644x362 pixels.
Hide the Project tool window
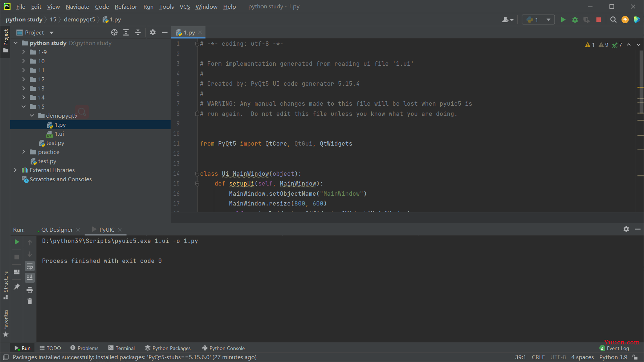click(164, 32)
